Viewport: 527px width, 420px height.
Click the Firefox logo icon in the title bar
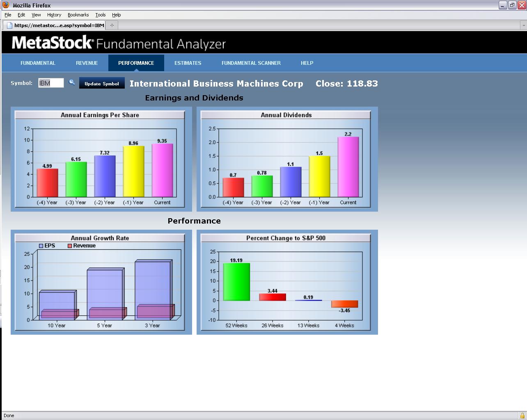(x=6, y=5)
